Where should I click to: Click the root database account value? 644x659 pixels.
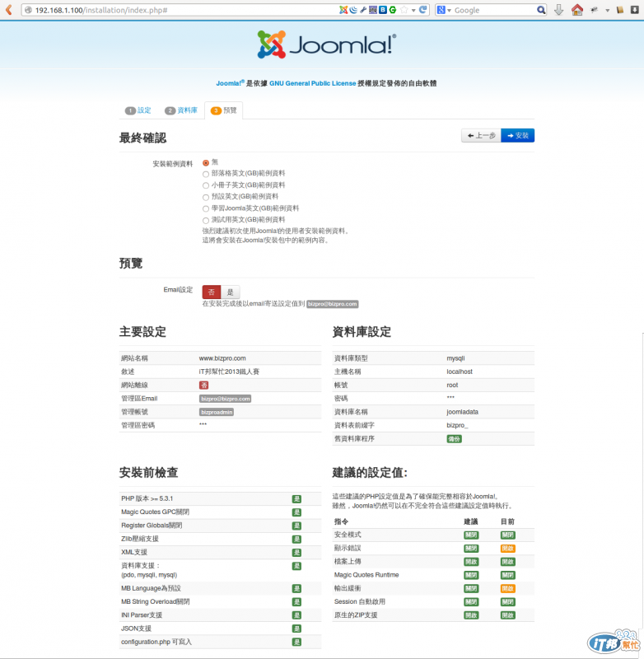452,385
